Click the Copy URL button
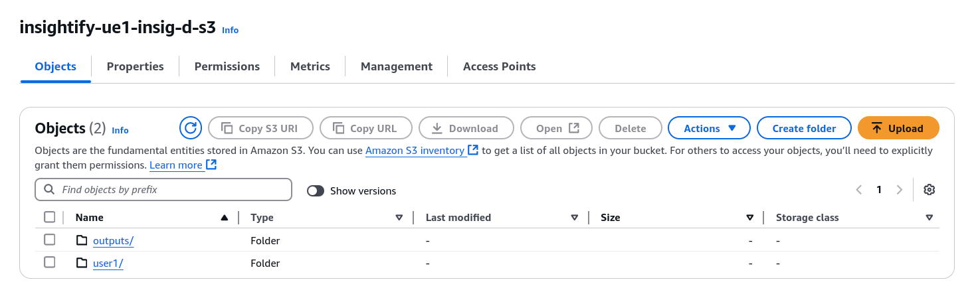The width and height of the screenshot is (980, 302). (x=366, y=128)
